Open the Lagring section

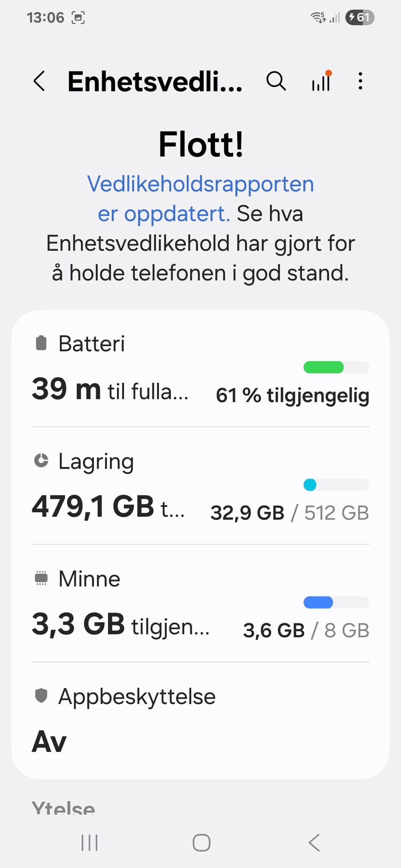click(x=200, y=486)
